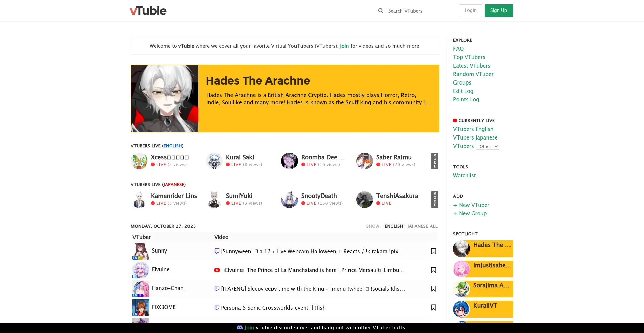The width and height of the screenshot is (644, 333).
Task: Open the Other language dropdown
Action: [x=487, y=146]
